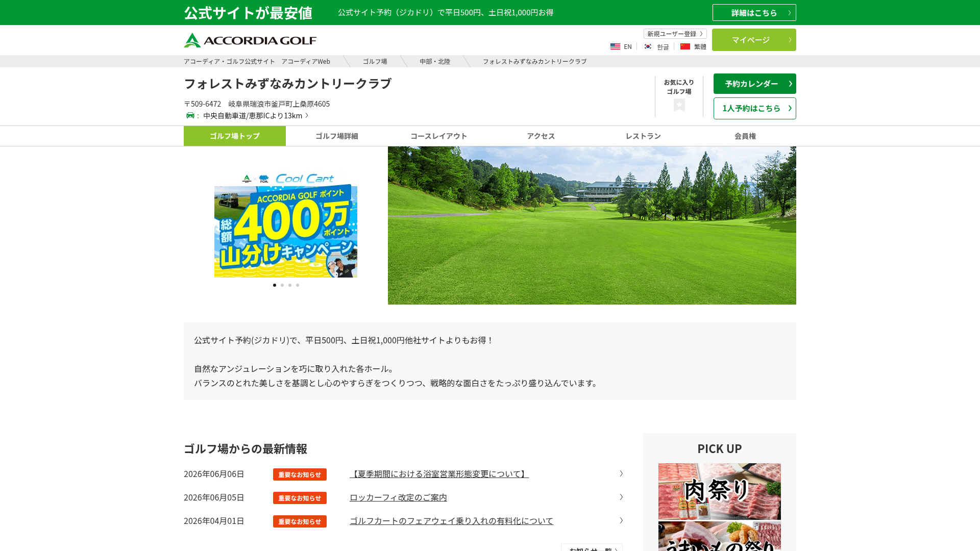Screen dimensions: 980x551
Task: Select fourth carousel dot indicator
Action: (298, 285)
